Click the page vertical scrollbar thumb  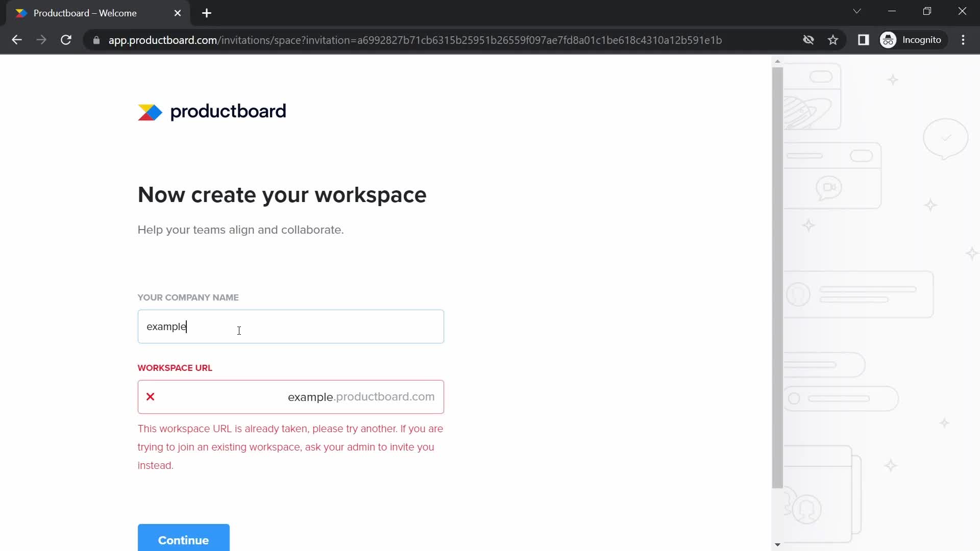(777, 278)
